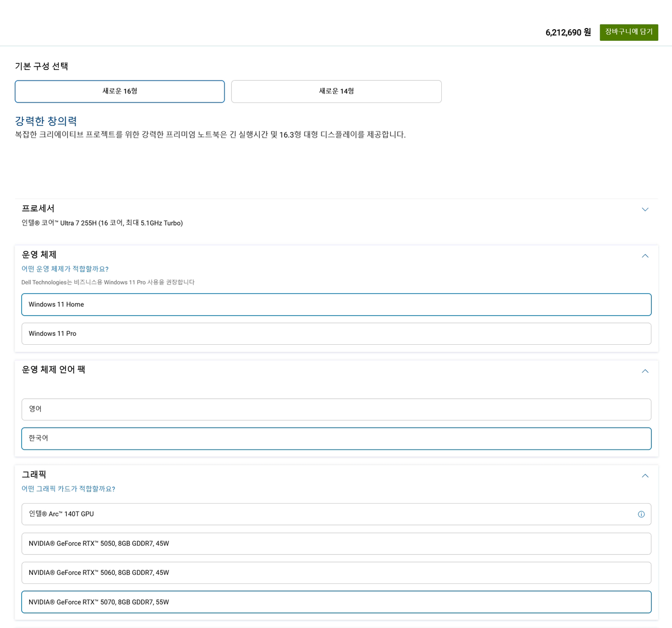Choose 영어 language pack
672x628 pixels.
[x=337, y=409]
